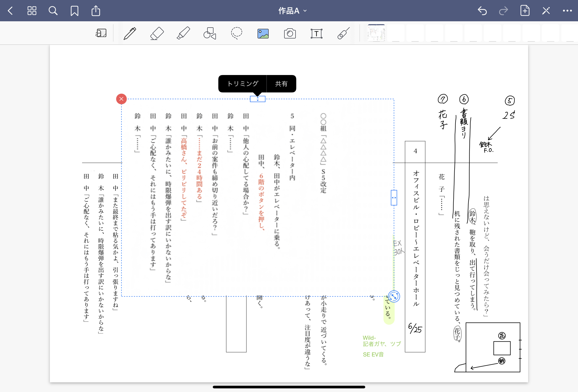The width and height of the screenshot is (578, 392).
Task: Select the Highlighter tool
Action: click(x=183, y=33)
